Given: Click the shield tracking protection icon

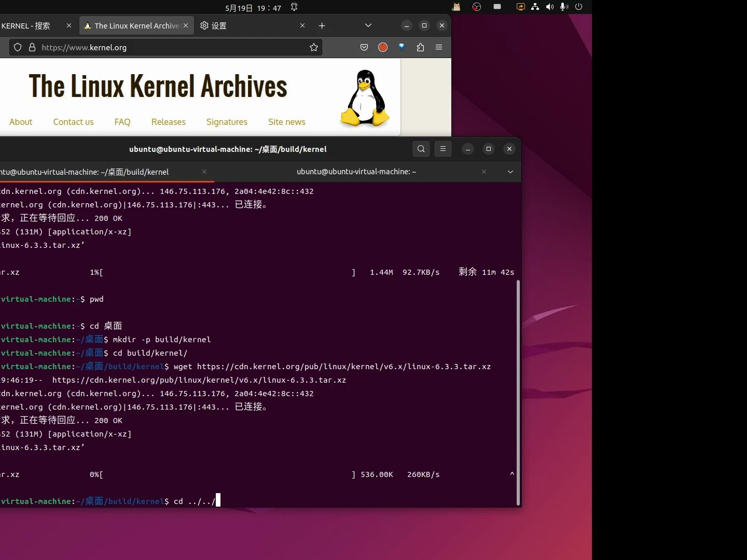Looking at the screenshot, I should [x=18, y=47].
